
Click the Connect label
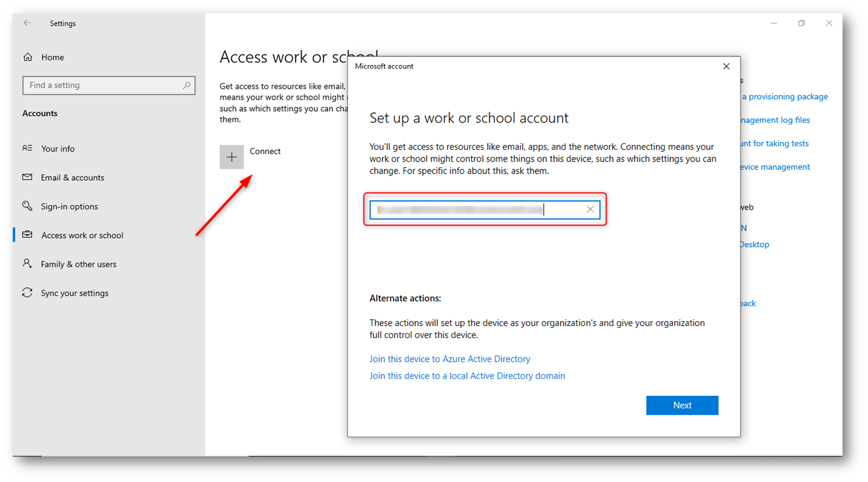pyautogui.click(x=265, y=151)
